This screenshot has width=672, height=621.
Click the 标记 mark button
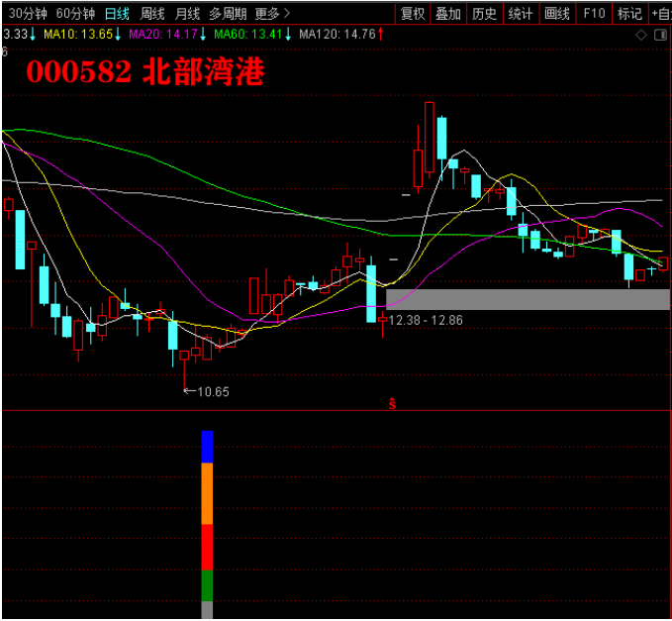click(630, 14)
